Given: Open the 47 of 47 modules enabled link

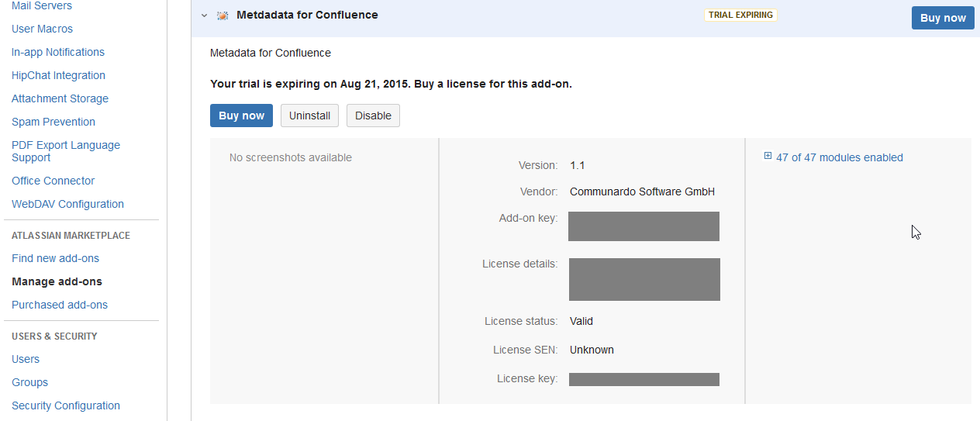Looking at the screenshot, I should [839, 157].
